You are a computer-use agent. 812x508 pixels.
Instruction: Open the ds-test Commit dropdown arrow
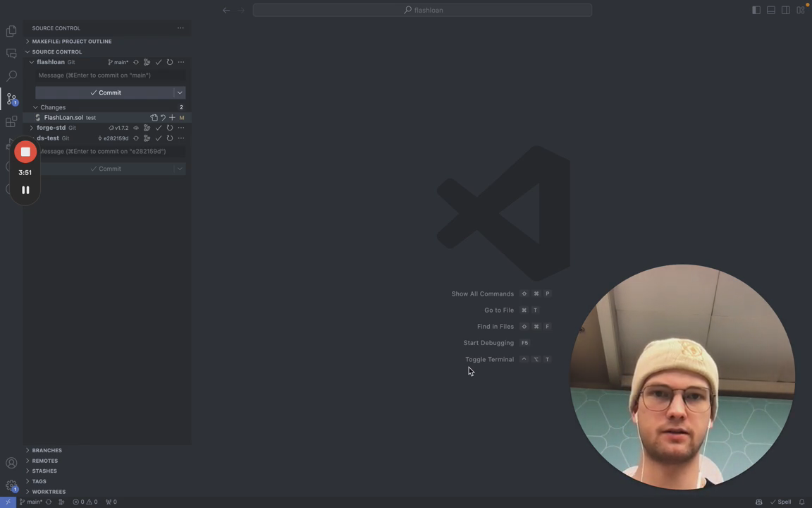180,169
